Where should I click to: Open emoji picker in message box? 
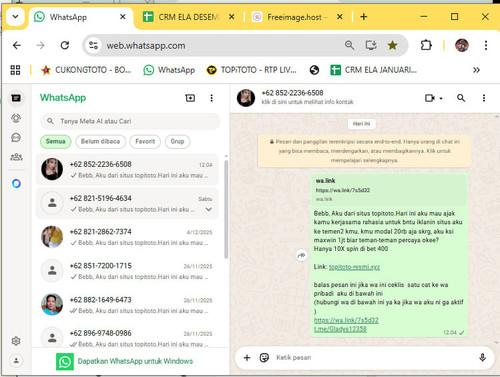click(x=264, y=358)
